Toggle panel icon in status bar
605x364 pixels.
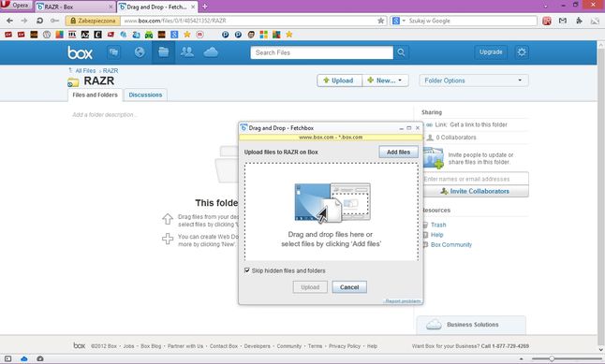click(7, 359)
